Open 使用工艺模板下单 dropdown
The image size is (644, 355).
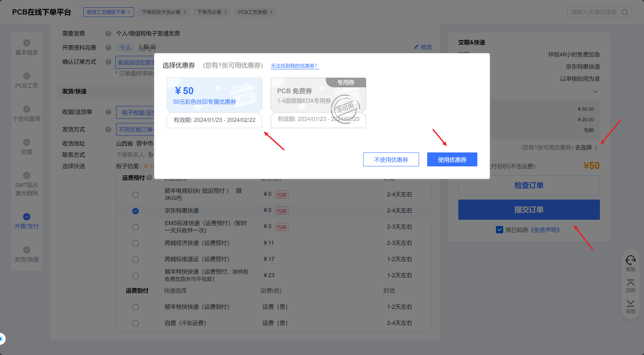click(108, 12)
